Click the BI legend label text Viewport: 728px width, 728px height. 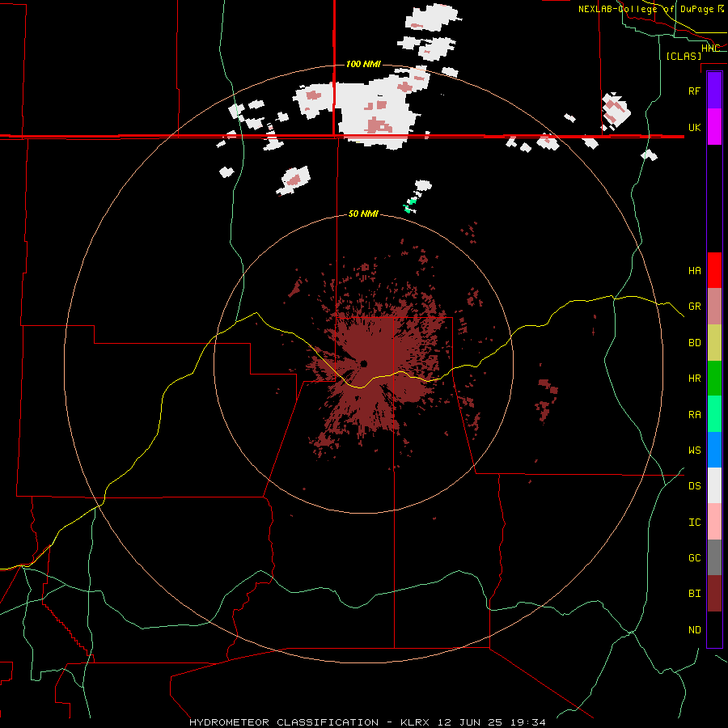(x=694, y=594)
